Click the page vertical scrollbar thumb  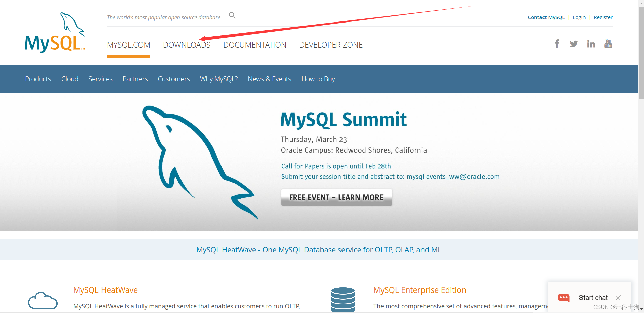[641, 52]
